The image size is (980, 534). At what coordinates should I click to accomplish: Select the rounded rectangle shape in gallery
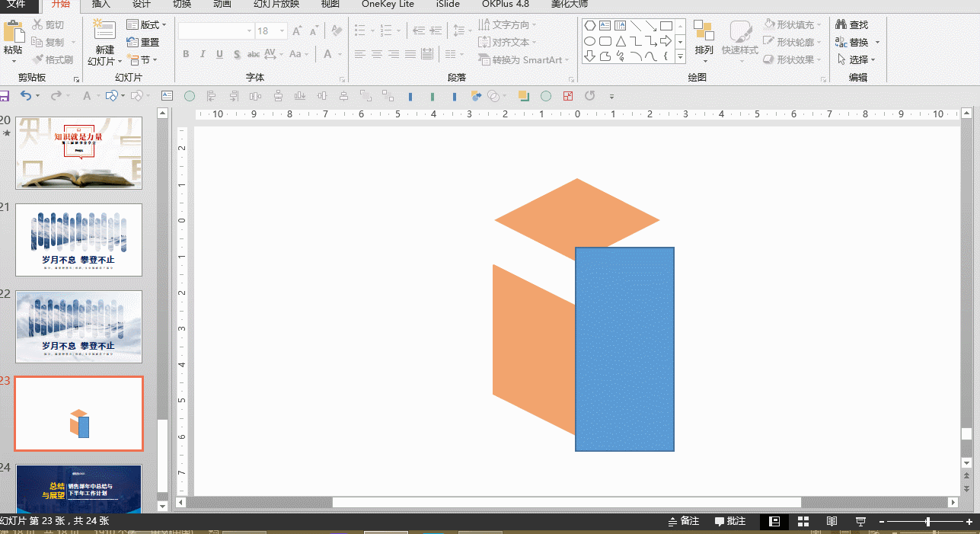tap(605, 41)
